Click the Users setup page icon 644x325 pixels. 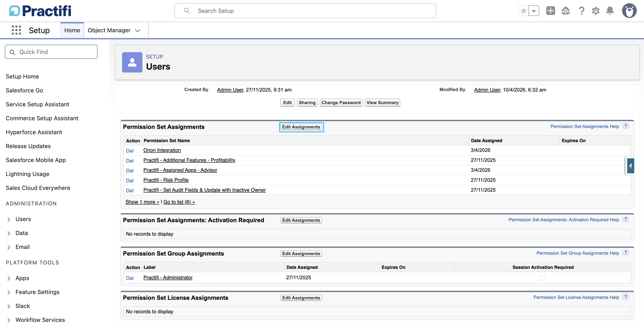(x=132, y=62)
